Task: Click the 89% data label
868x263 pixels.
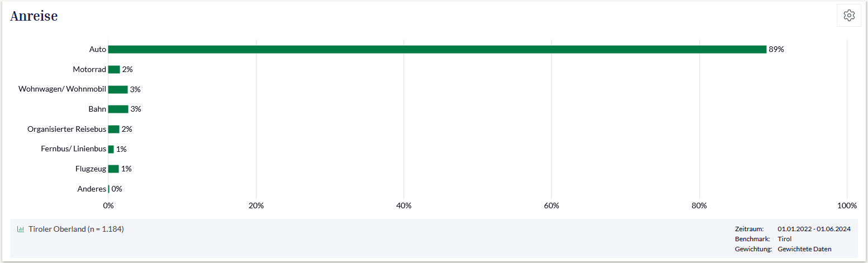Action: click(x=776, y=49)
